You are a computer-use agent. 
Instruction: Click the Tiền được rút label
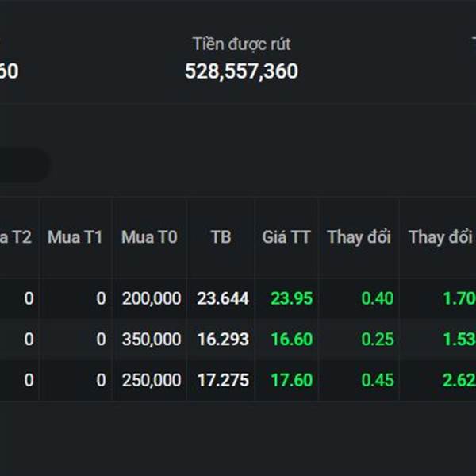tap(241, 44)
